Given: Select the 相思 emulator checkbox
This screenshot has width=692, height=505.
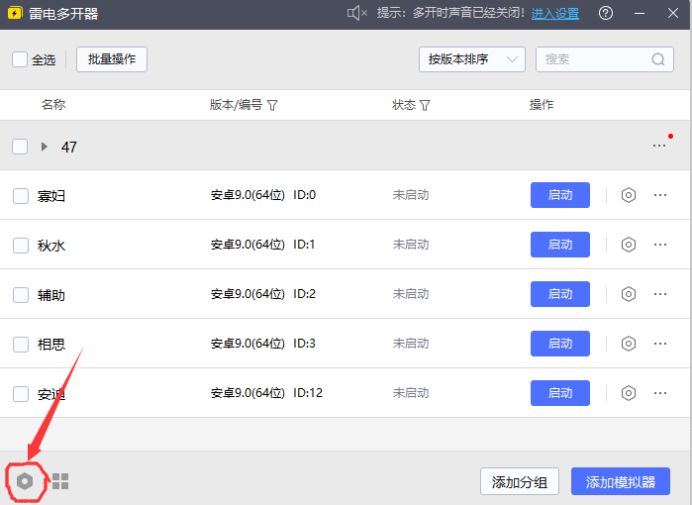Looking at the screenshot, I should pos(21,344).
